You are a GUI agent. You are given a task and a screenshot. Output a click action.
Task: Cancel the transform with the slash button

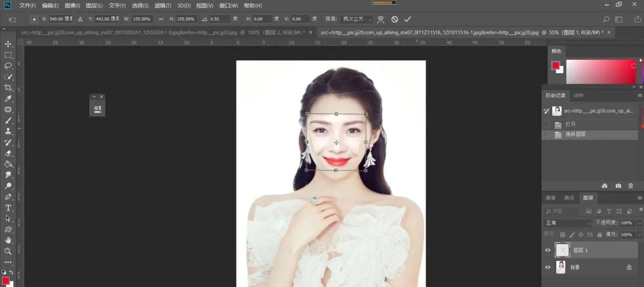click(394, 19)
